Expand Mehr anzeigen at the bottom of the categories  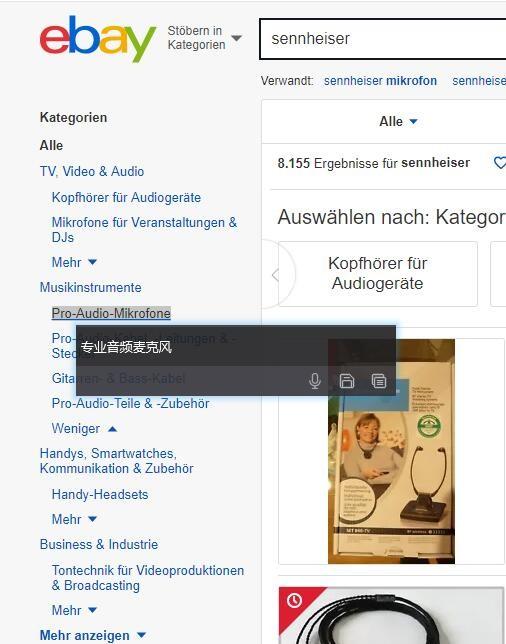[93, 635]
